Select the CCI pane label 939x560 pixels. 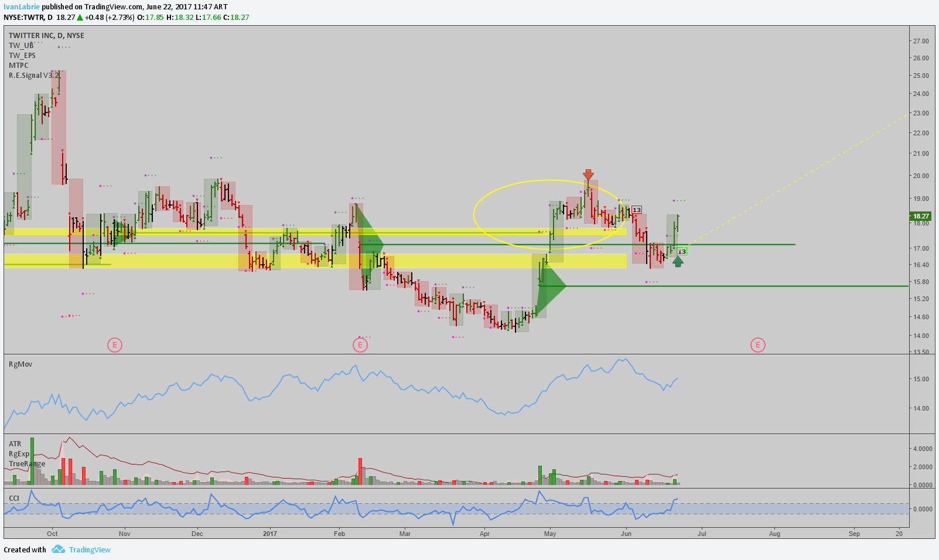(x=13, y=498)
